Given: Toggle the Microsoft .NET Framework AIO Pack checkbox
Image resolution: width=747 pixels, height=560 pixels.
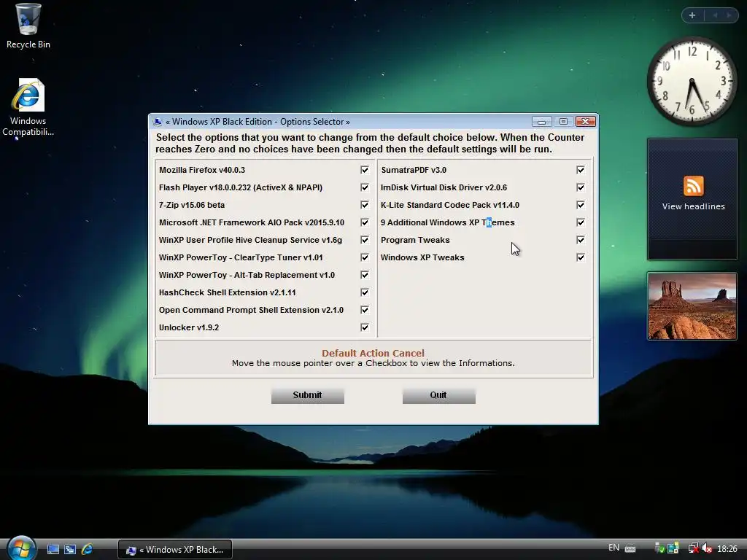Looking at the screenshot, I should (365, 222).
